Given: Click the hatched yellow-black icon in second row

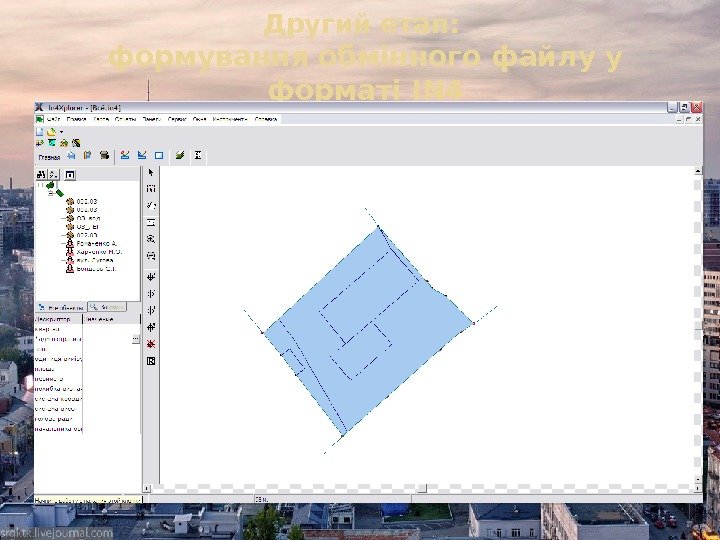Looking at the screenshot, I should pos(76,143).
